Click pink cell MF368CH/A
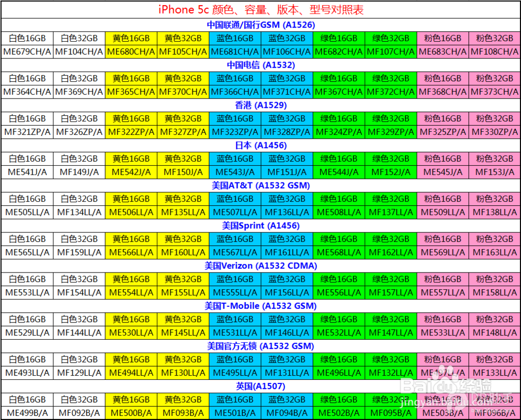The height and width of the screenshot is (420, 521). (x=442, y=92)
